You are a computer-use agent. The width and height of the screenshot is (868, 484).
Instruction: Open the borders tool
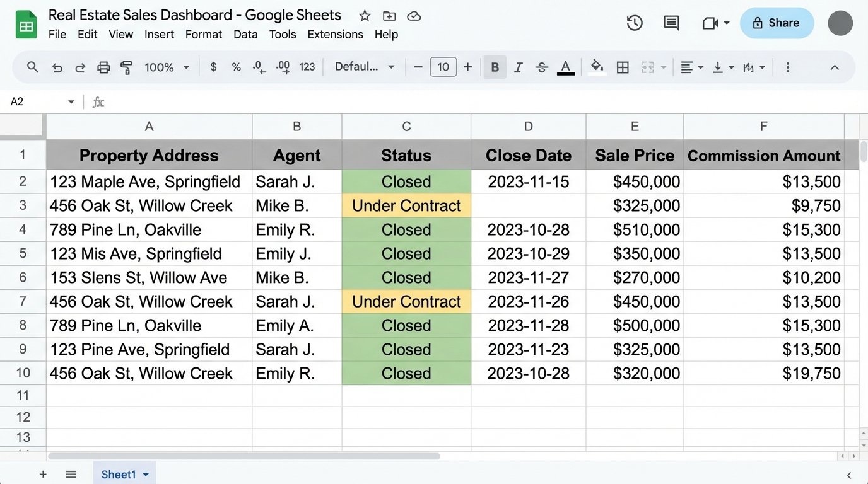pos(623,67)
